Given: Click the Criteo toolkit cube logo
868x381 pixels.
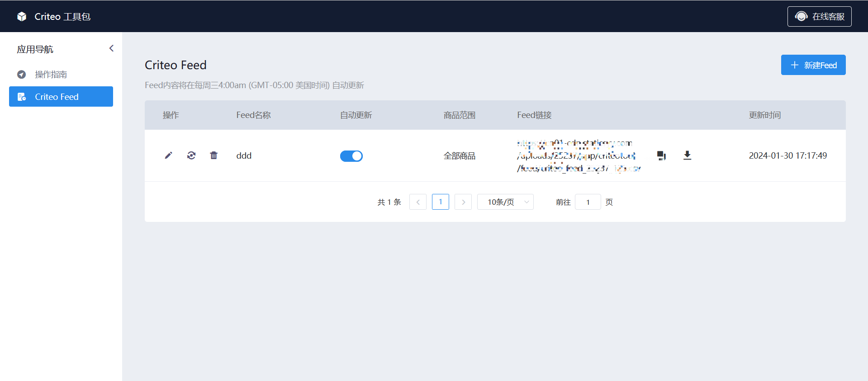Looking at the screenshot, I should click(x=22, y=17).
